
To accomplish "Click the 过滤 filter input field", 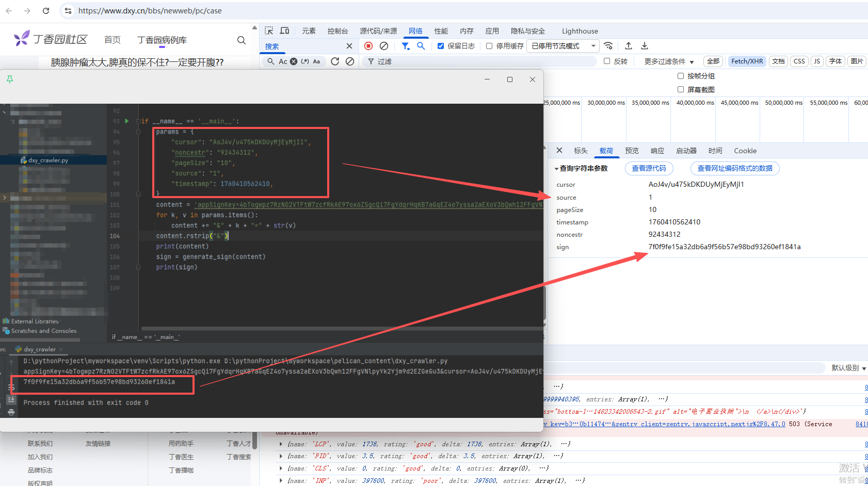I will pos(480,61).
